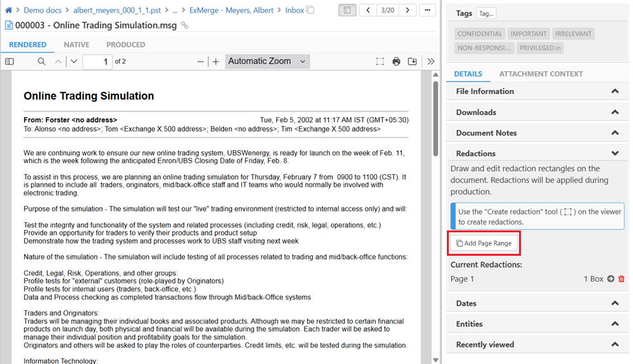Screen dimensions: 633x364
Task: Click the "Current Redactions:" label
Action: [486, 265]
